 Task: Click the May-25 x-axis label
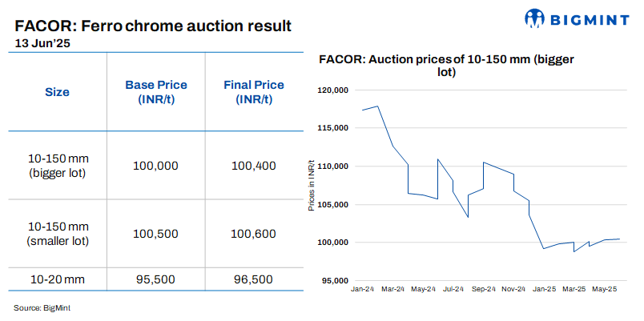coord(605,289)
